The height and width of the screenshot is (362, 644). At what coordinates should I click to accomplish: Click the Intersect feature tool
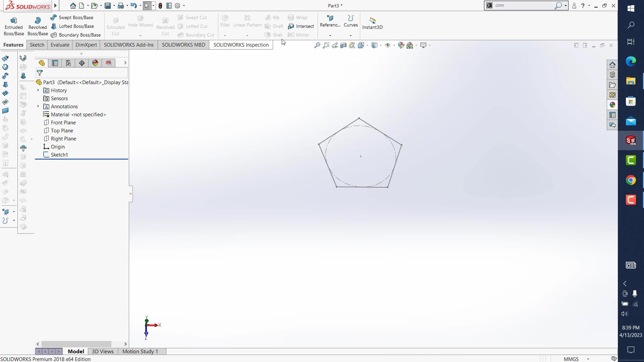301,26
